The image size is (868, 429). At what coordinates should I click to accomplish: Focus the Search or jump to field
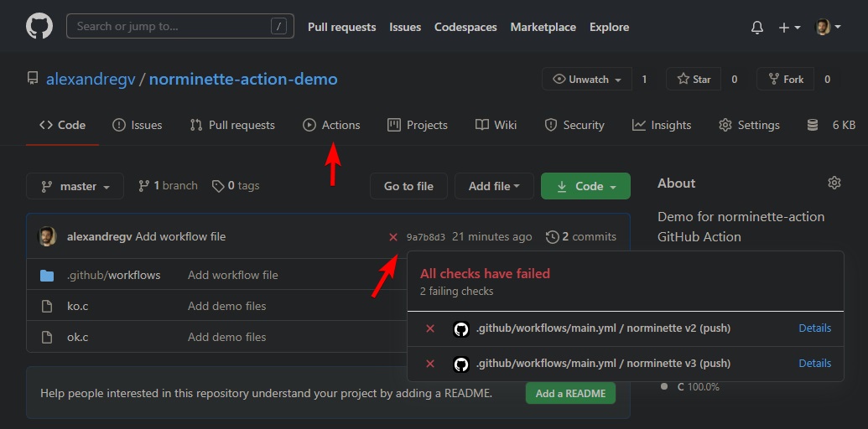[180, 26]
